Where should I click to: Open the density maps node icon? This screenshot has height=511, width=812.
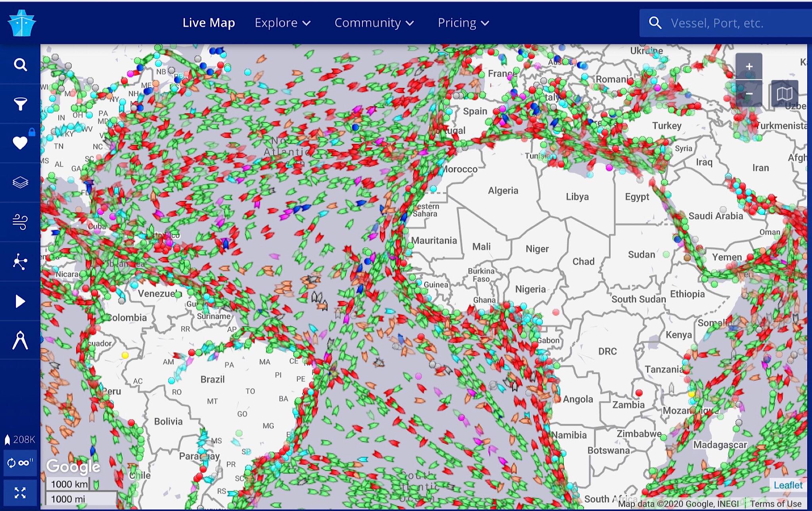point(20,262)
